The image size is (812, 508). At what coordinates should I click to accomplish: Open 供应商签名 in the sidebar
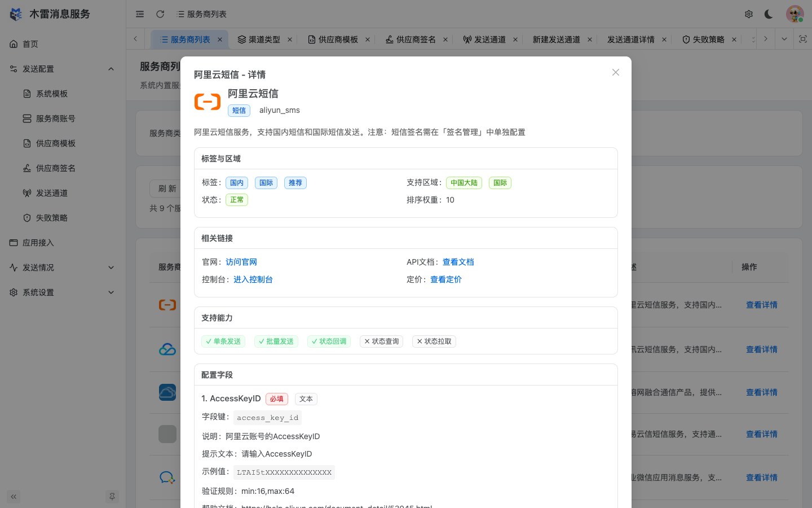(63, 168)
